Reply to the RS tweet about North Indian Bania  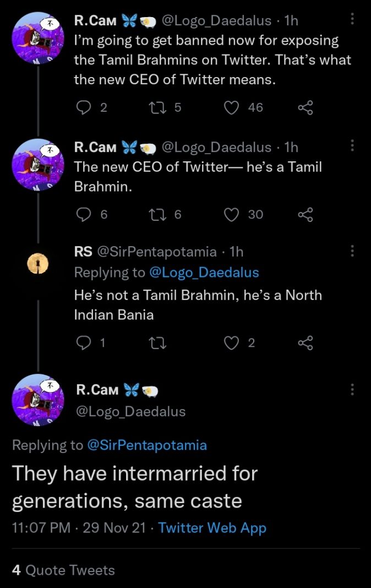click(83, 343)
